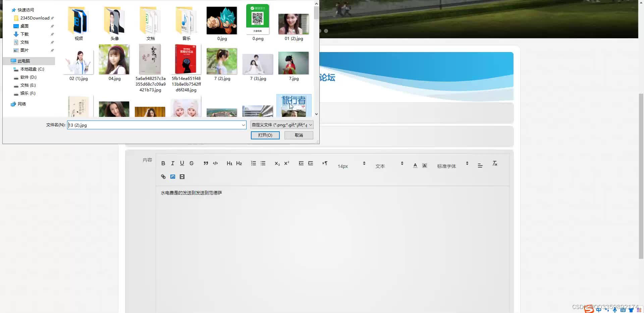
Task: Open the text background color picker
Action: pyautogui.click(x=425, y=165)
